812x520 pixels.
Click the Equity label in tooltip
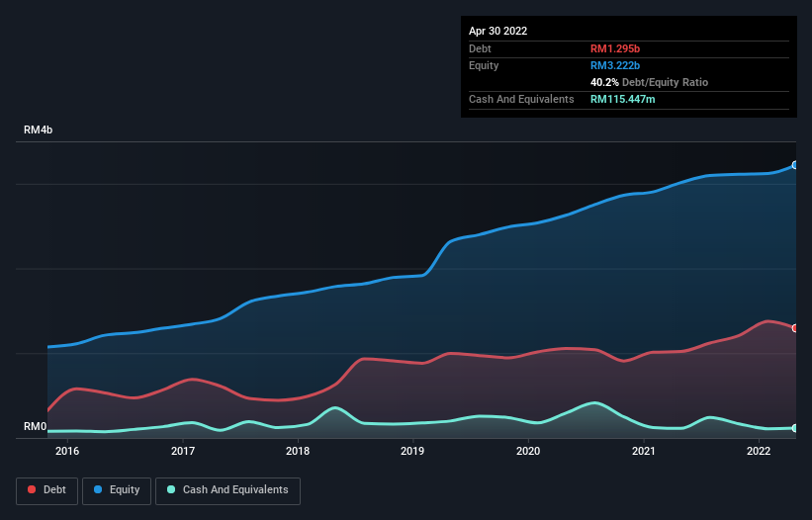pyautogui.click(x=484, y=65)
